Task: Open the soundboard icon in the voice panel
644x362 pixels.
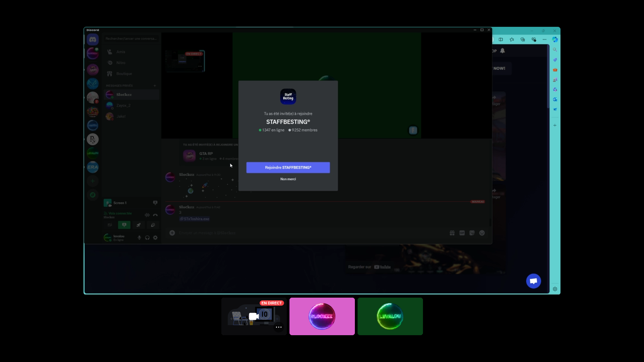Action: [153, 225]
